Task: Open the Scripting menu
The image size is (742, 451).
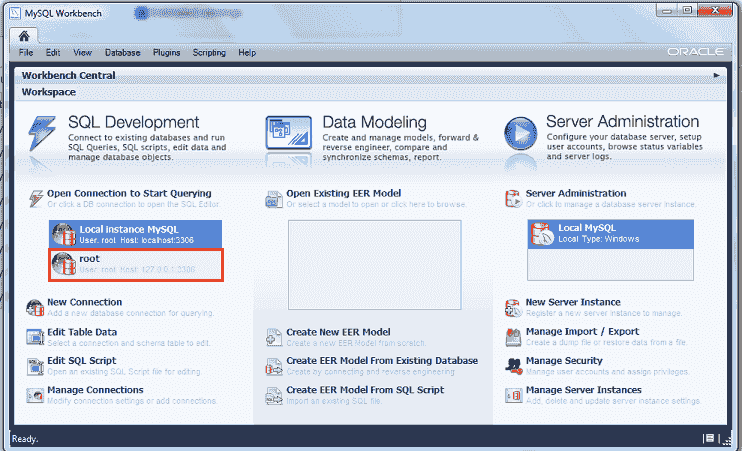Action: coord(209,53)
